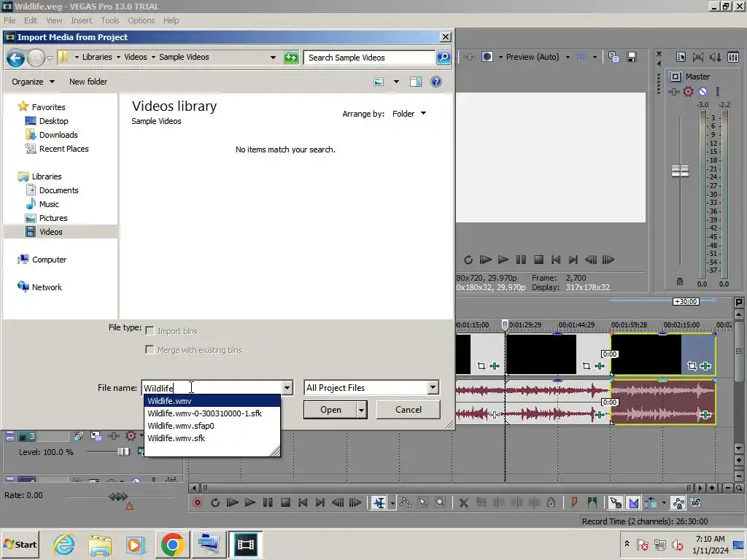Image resolution: width=747 pixels, height=560 pixels.
Task: Click the Dim Output speaker icon
Action: [x=716, y=57]
